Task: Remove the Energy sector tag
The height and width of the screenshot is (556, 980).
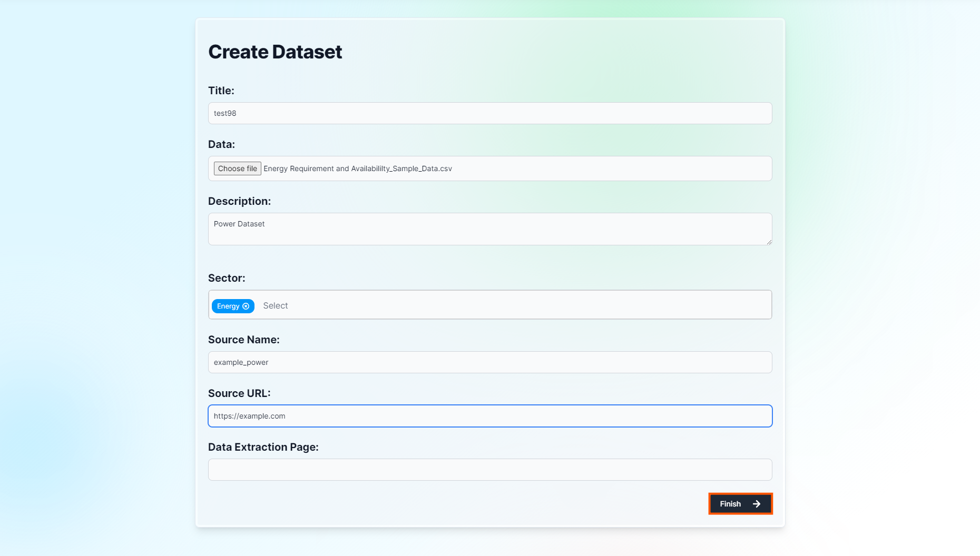Action: pyautogui.click(x=246, y=306)
